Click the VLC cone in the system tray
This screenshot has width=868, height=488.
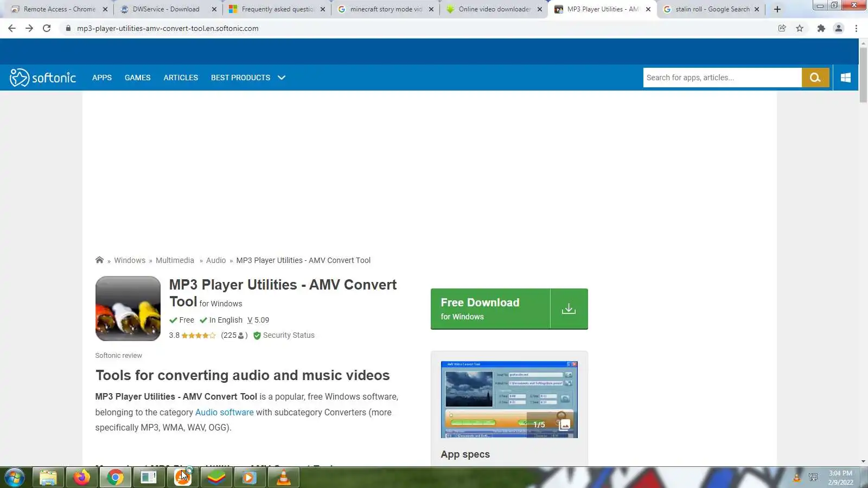point(796,478)
